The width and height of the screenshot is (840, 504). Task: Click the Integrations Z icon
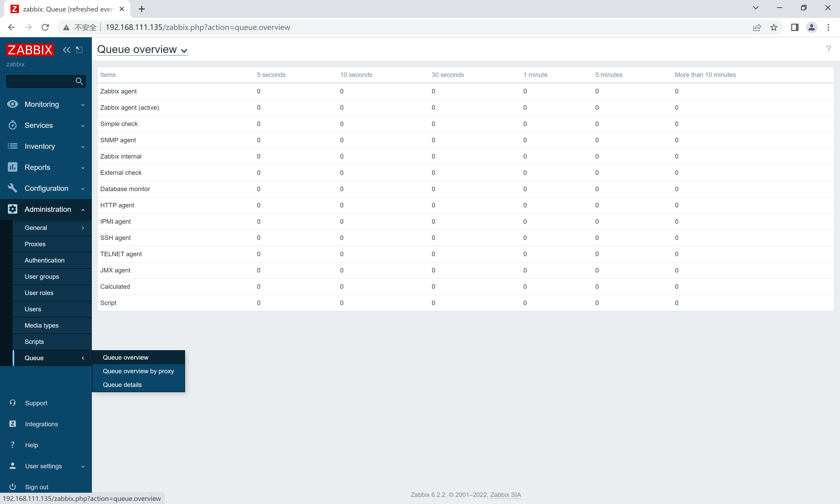tap(13, 424)
